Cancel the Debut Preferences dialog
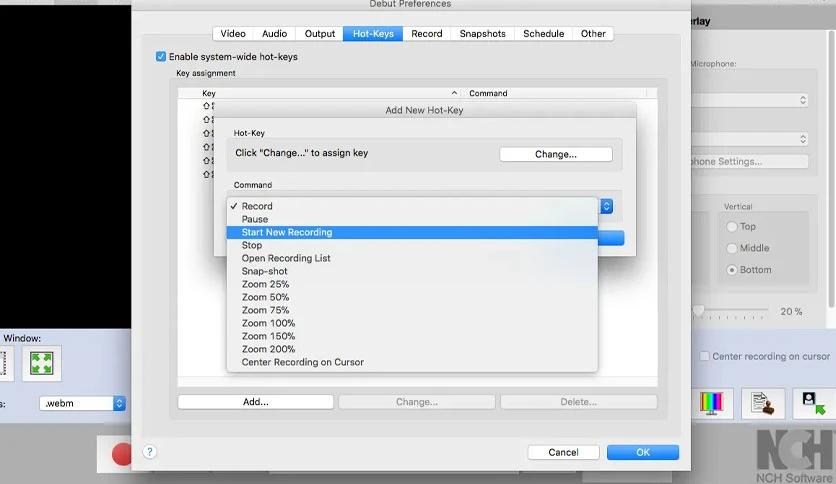This screenshot has width=836, height=484. [563, 452]
